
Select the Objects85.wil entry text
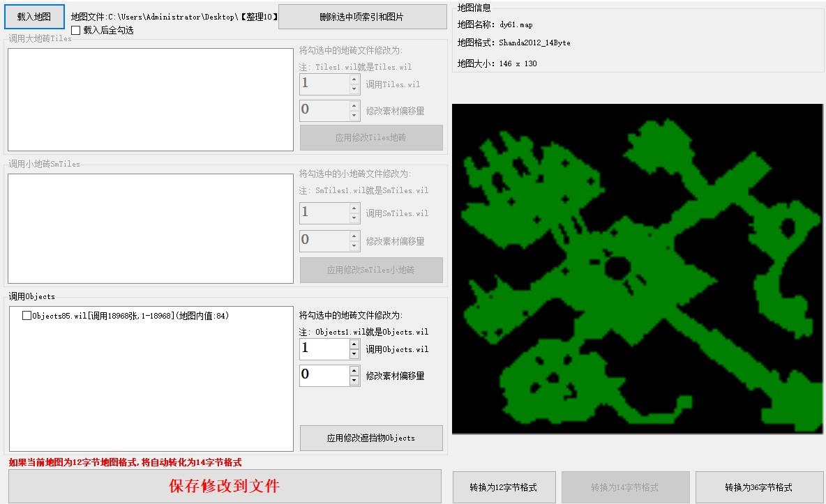pos(130,316)
